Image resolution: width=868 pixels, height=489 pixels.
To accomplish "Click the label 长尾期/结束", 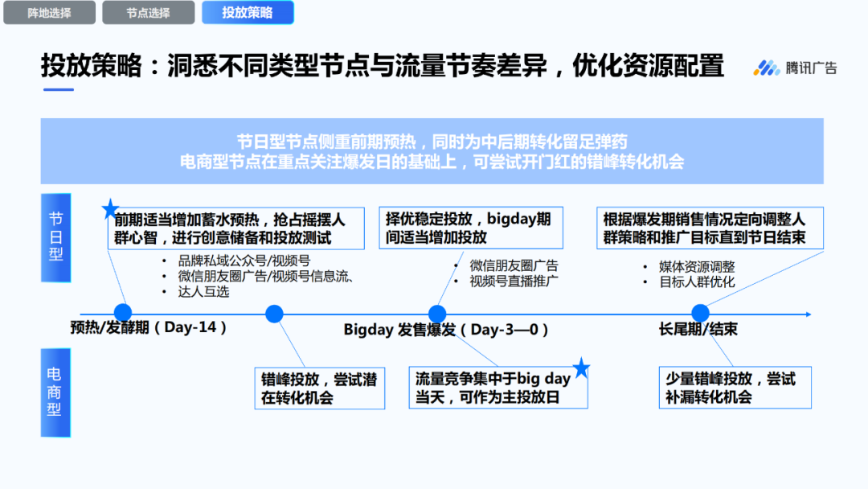I will pos(698,330).
